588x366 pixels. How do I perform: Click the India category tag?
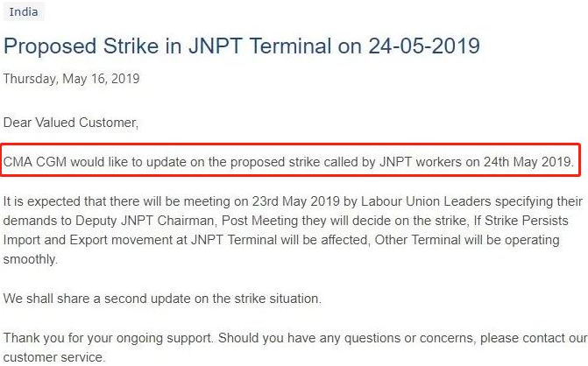pyautogui.click(x=24, y=11)
